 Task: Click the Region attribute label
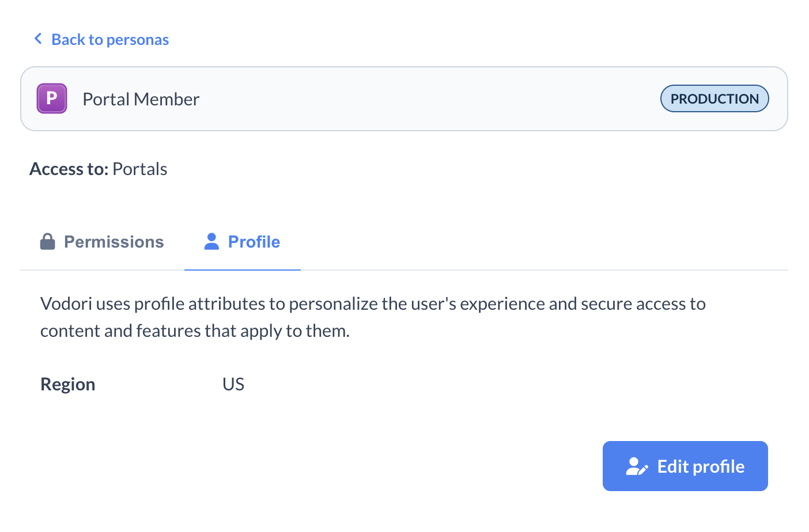[68, 385]
